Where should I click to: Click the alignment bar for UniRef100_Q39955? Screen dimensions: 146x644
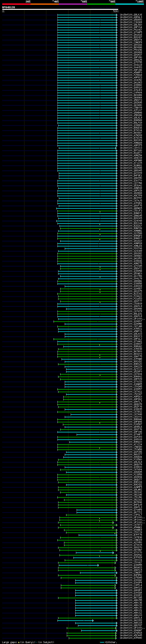pos(79,565)
